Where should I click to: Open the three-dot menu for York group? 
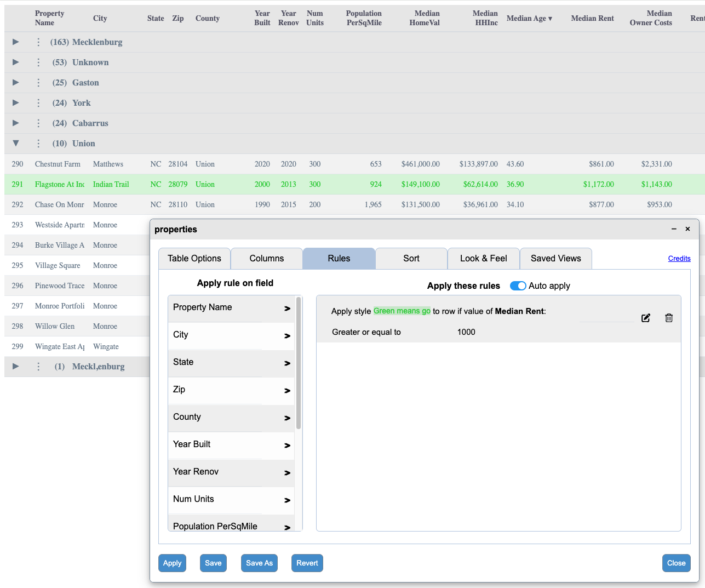click(38, 103)
